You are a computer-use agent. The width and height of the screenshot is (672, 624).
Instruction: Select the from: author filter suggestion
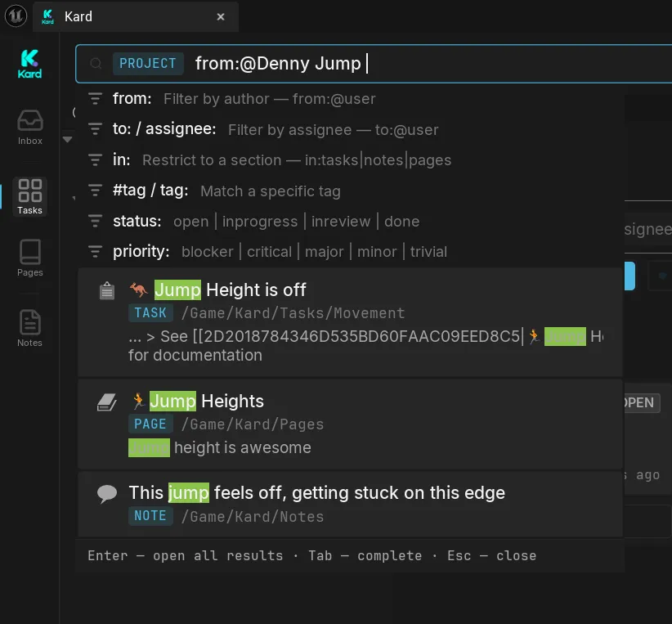[351, 99]
